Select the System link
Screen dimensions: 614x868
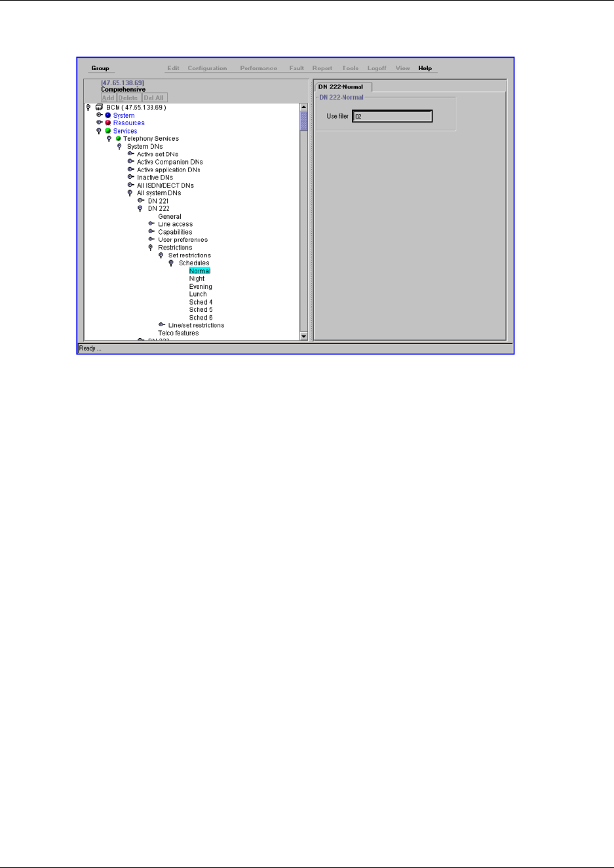click(124, 115)
